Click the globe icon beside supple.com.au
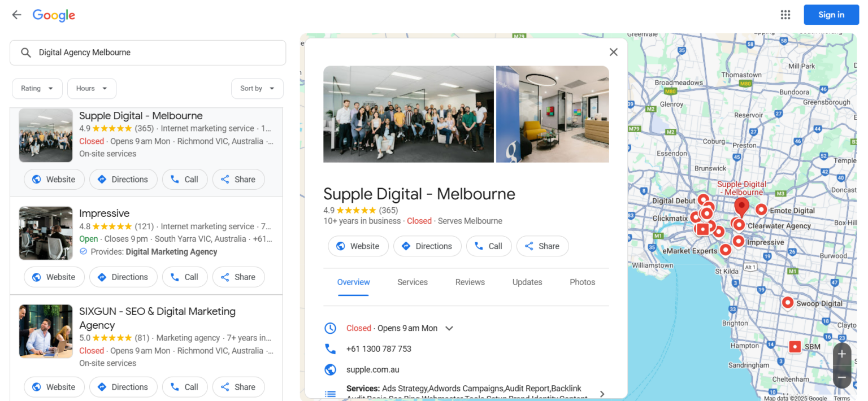868x401 pixels. coord(331,369)
